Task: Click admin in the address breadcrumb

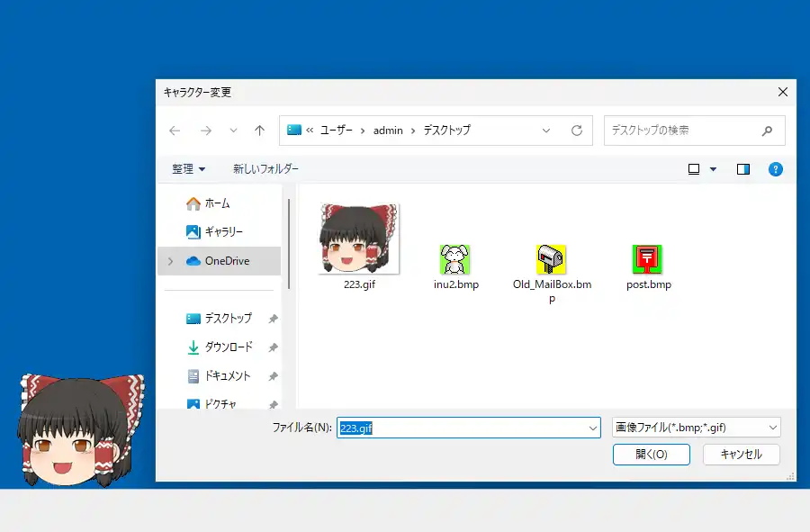Action: [x=388, y=131]
